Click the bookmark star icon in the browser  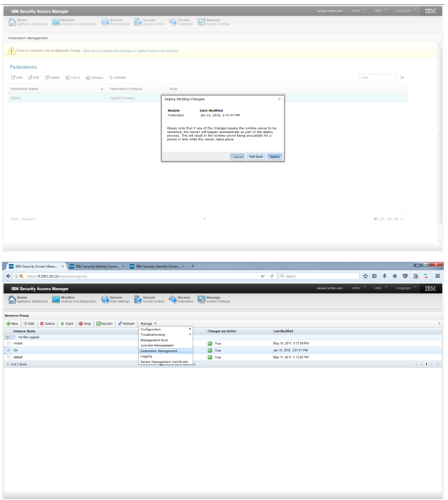(x=365, y=276)
